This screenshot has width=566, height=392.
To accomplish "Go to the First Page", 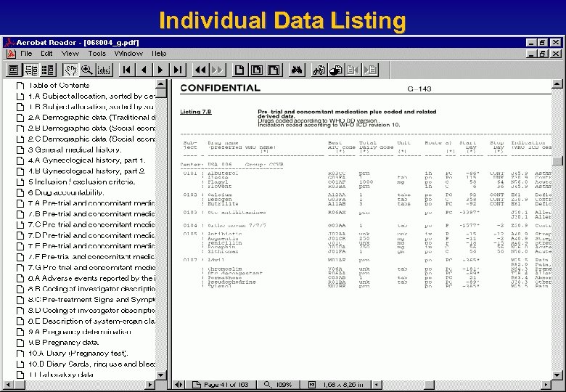I will point(127,70).
